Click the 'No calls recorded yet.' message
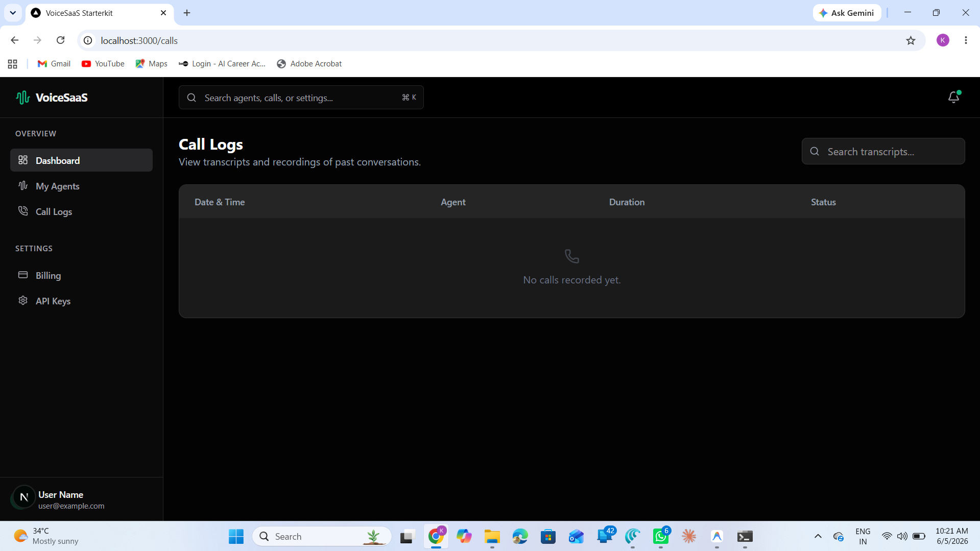This screenshot has height=551, width=980. 571,280
